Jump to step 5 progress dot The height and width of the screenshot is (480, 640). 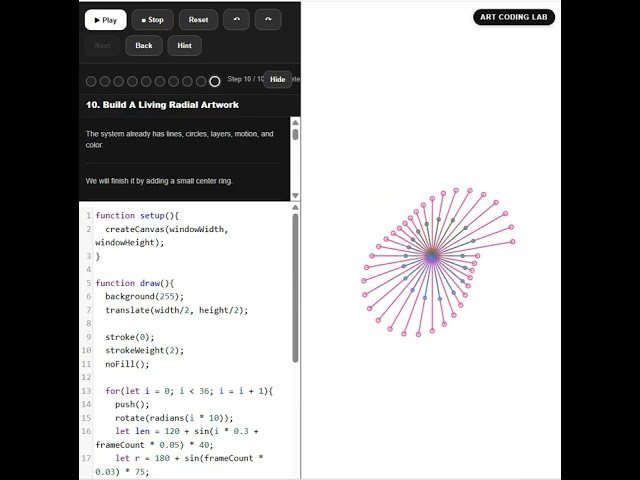[x=146, y=81]
